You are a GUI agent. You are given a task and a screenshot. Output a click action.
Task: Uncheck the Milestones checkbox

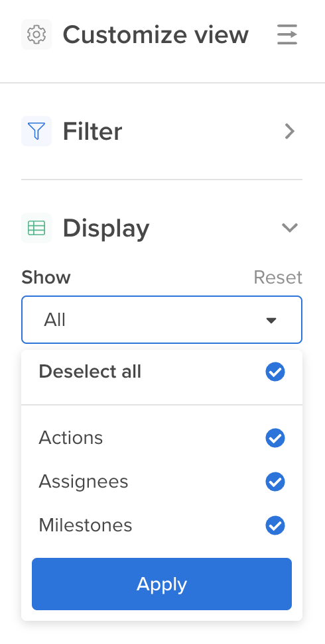[275, 525]
